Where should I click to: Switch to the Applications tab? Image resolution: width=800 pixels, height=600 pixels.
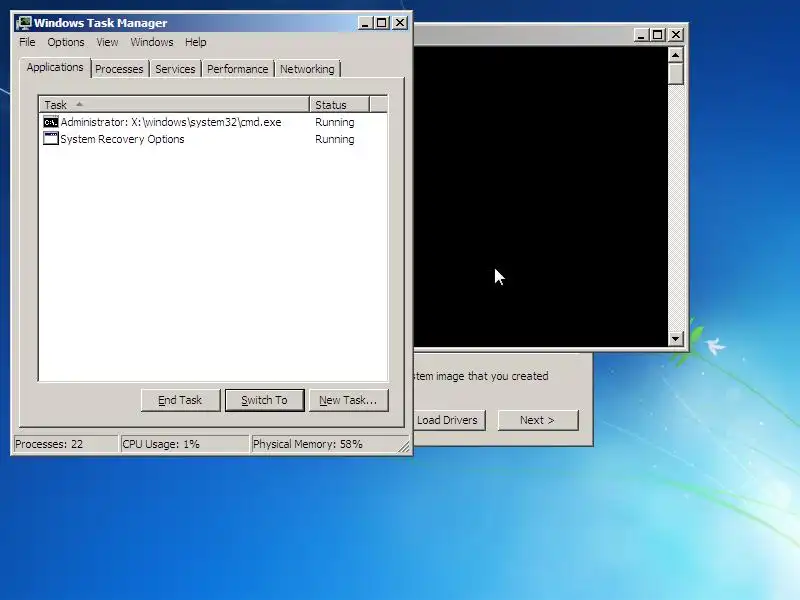(x=55, y=67)
